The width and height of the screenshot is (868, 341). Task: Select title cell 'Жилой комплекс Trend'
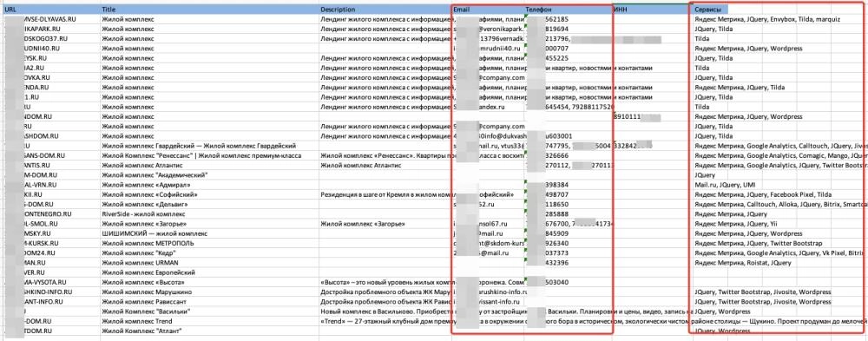pyautogui.click(x=137, y=321)
